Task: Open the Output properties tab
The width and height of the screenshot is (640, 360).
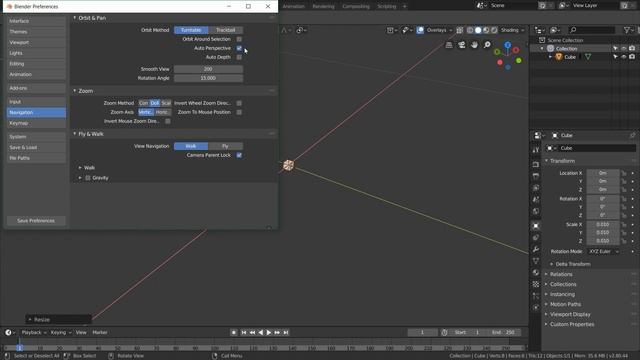Action: point(536,176)
